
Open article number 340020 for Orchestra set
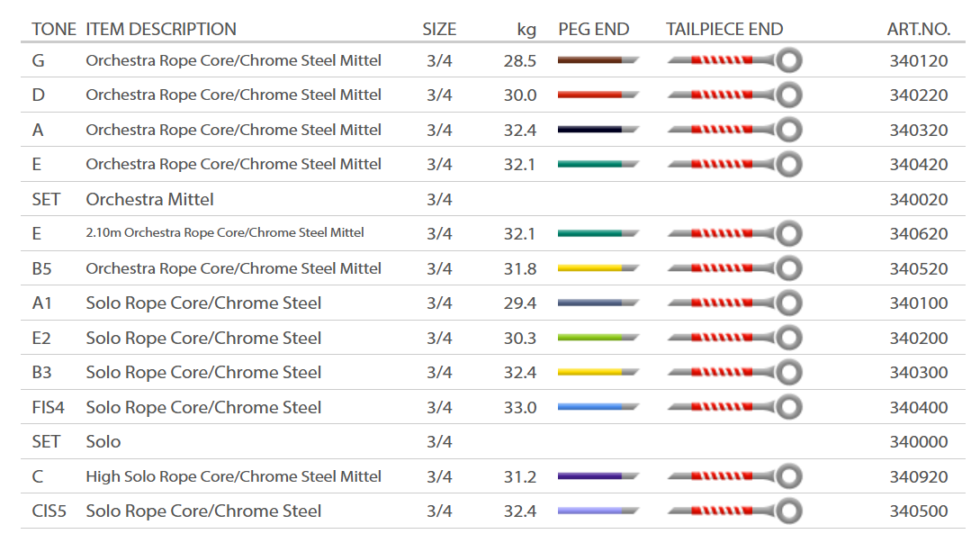pyautogui.click(x=918, y=199)
